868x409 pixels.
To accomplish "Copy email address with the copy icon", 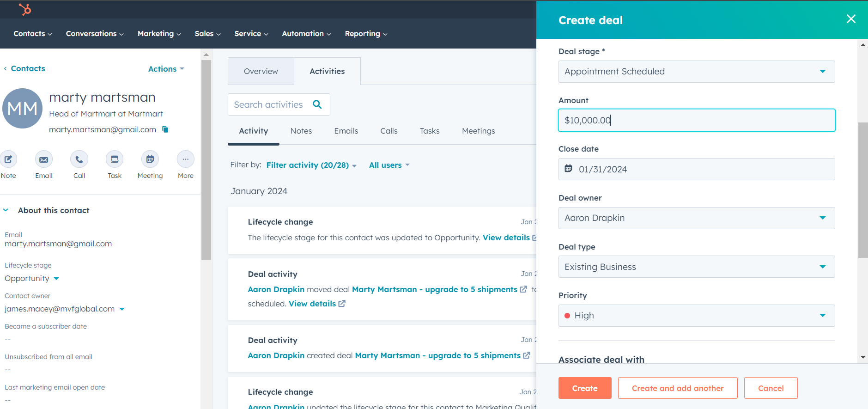I will point(165,129).
